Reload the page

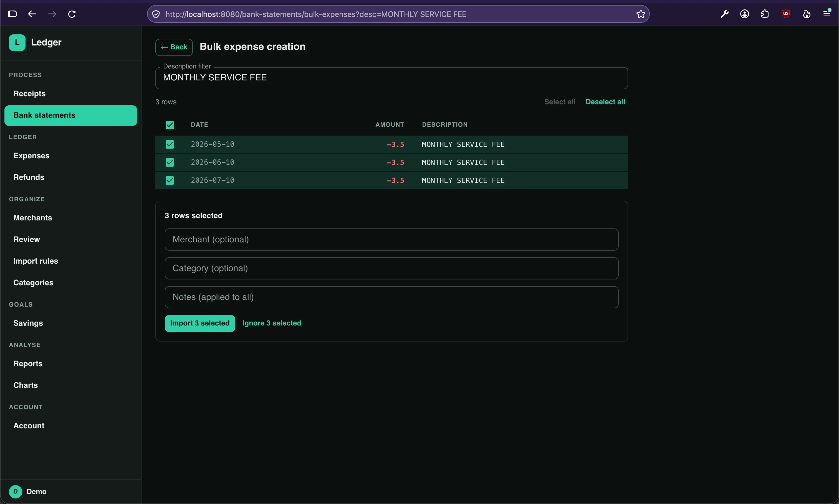(x=72, y=14)
